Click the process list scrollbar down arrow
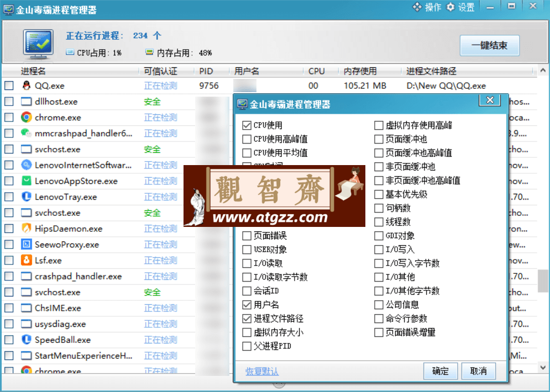 (x=543, y=367)
